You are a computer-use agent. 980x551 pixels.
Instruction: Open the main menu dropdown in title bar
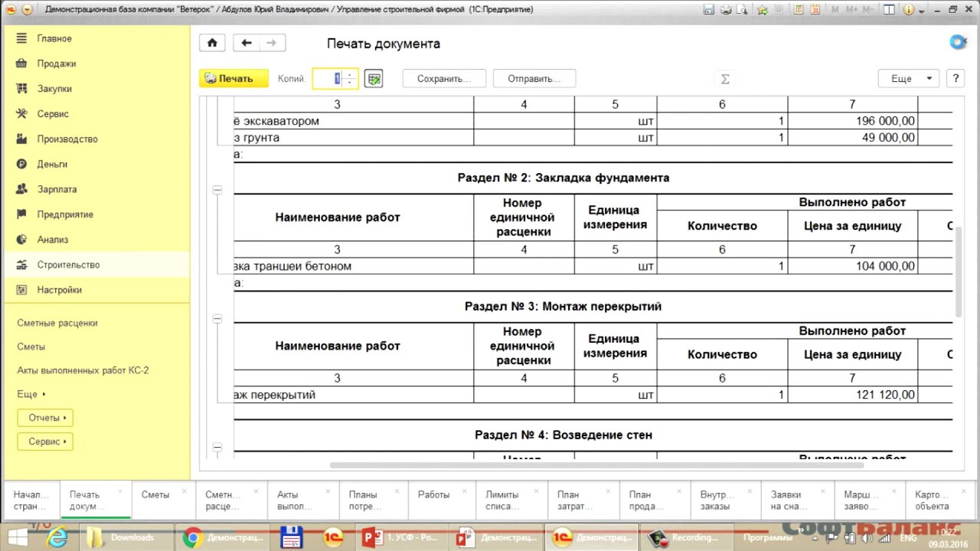27,10
